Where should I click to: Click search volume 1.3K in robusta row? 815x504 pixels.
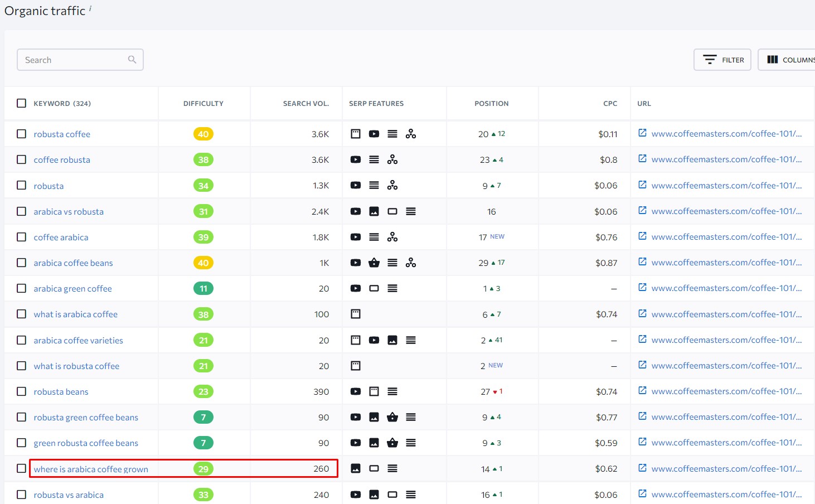pyautogui.click(x=321, y=185)
